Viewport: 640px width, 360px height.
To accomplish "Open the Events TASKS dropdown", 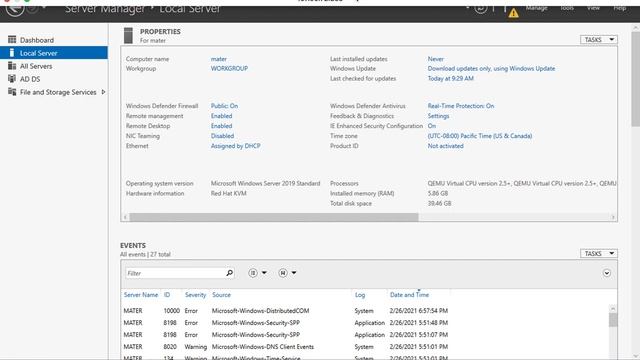I will point(598,253).
